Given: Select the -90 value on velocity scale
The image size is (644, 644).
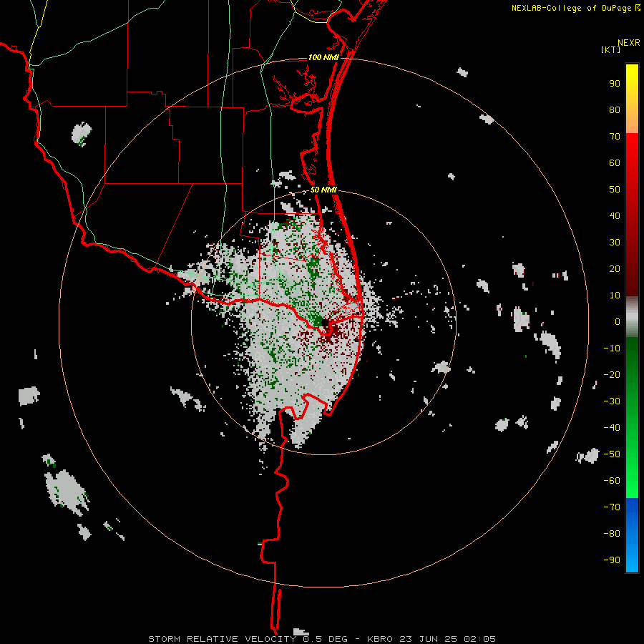Looking at the screenshot, I should [x=612, y=560].
